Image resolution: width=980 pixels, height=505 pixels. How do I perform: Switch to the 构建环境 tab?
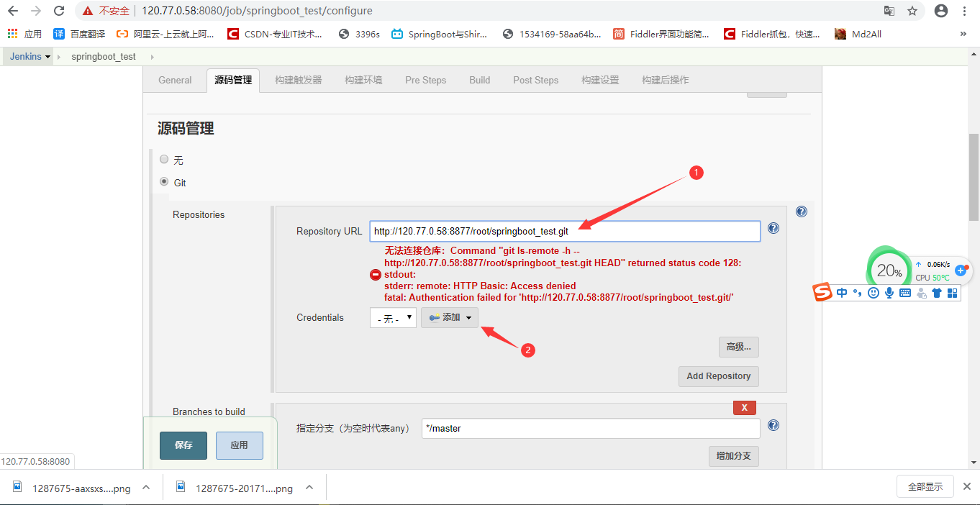pos(363,80)
